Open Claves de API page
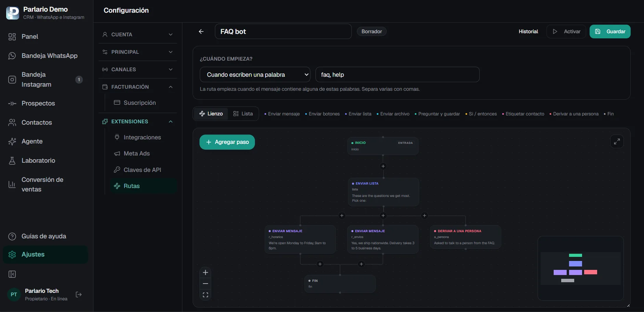The width and height of the screenshot is (644, 312). 143,170
